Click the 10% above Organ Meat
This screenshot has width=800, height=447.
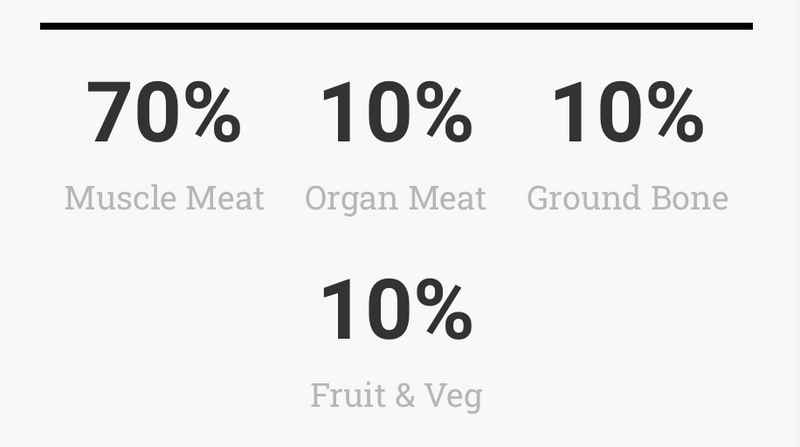point(396,112)
